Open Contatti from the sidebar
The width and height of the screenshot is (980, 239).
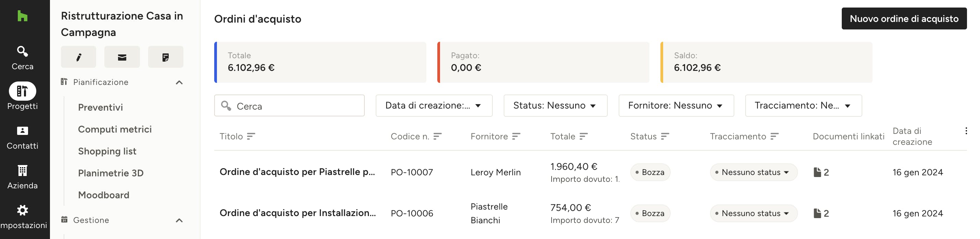(23, 138)
